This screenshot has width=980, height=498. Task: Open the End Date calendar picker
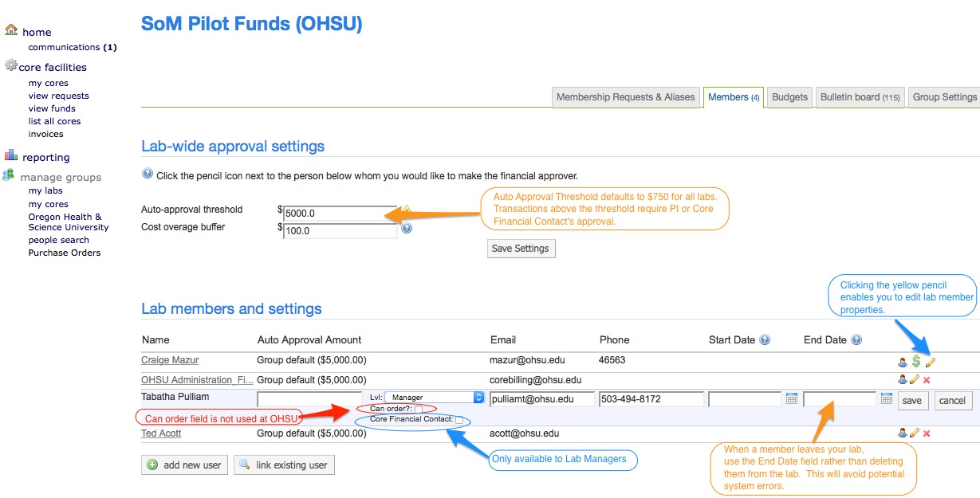click(887, 398)
